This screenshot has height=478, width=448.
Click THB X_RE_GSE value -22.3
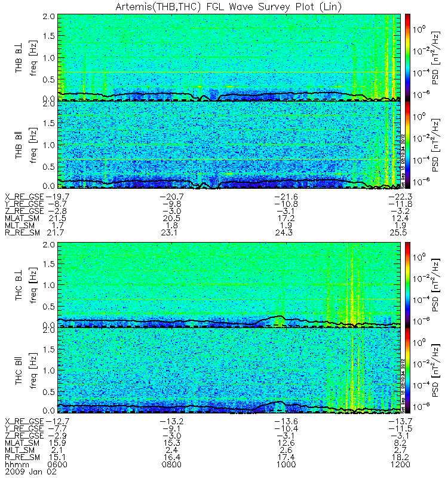[x=400, y=197]
